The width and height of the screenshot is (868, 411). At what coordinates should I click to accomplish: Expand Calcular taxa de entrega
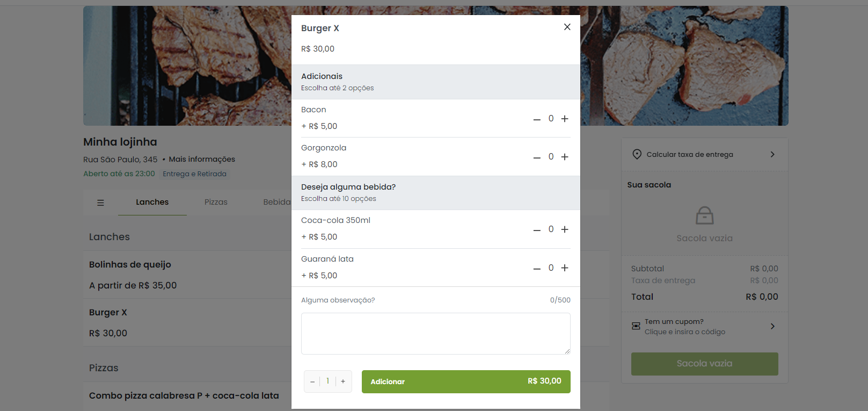(704, 155)
